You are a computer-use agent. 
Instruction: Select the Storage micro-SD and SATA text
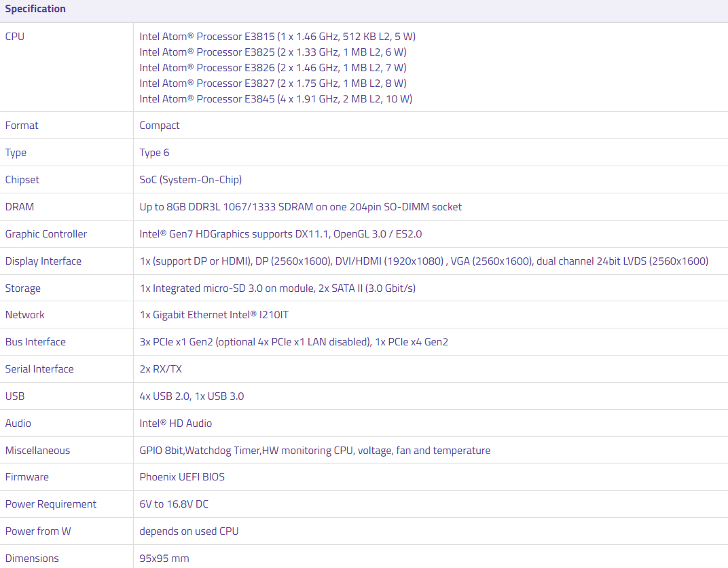[x=277, y=288]
